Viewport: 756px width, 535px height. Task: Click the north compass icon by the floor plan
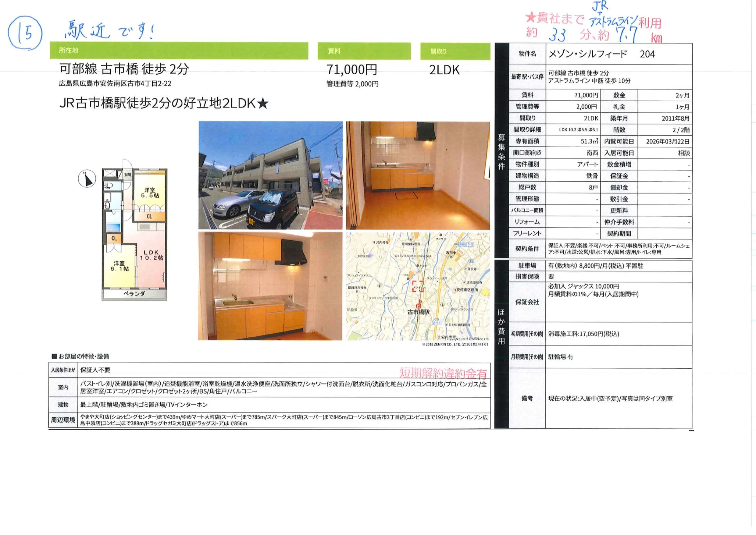click(87, 179)
